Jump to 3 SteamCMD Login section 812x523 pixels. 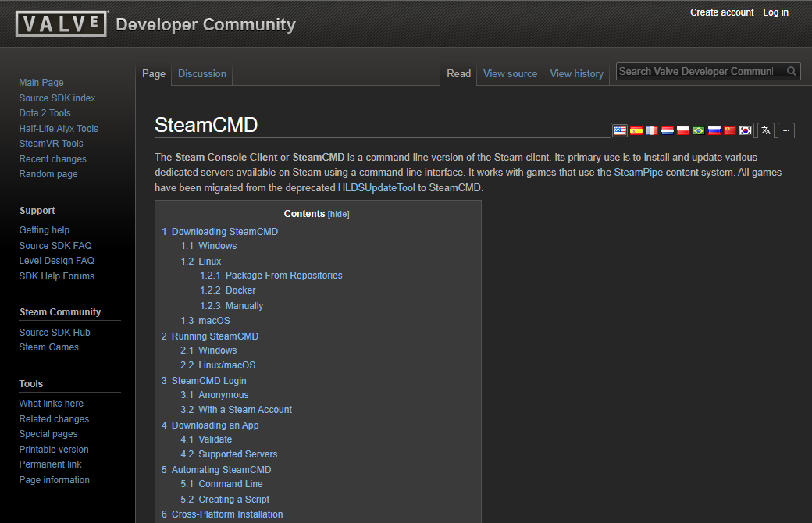pos(204,381)
